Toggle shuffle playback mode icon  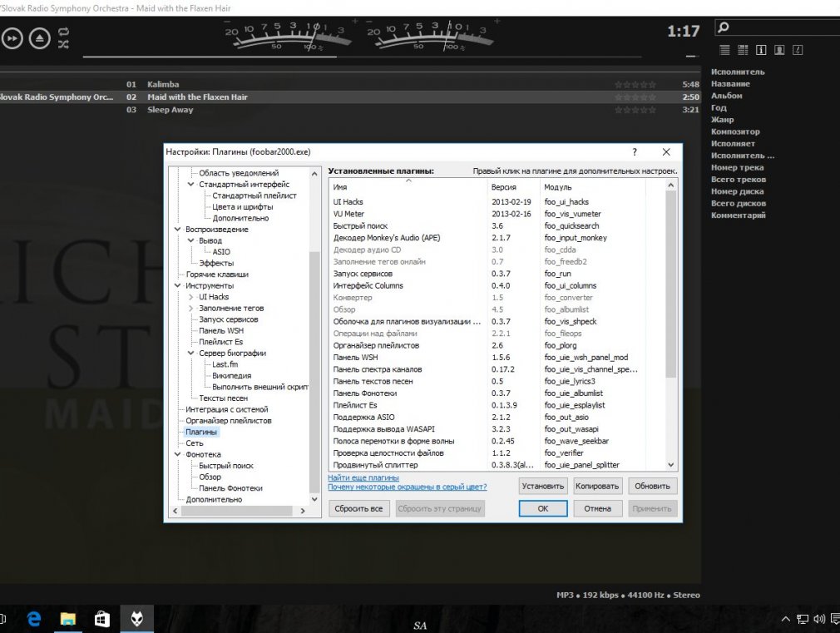coord(64,44)
